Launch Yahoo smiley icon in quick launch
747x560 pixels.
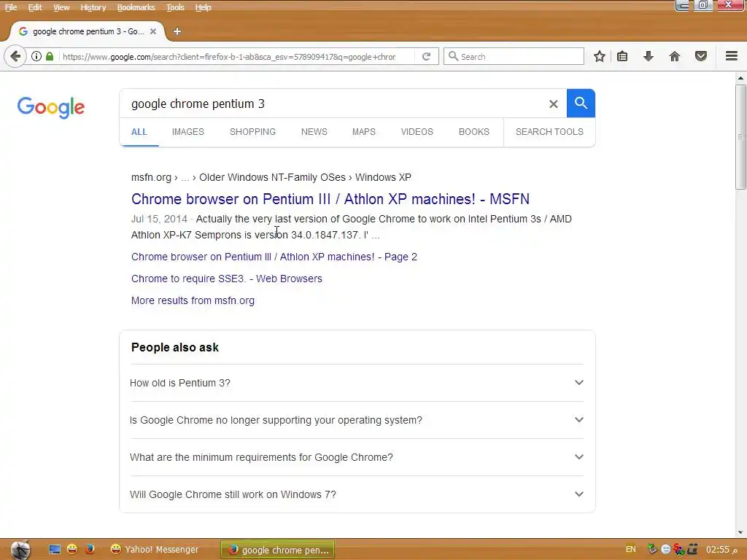[x=72, y=550]
